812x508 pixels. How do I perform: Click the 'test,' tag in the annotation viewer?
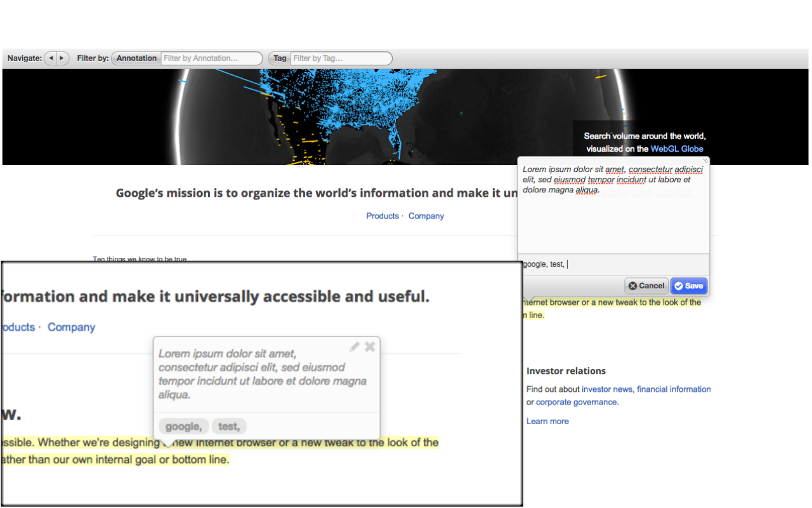pyautogui.click(x=229, y=427)
